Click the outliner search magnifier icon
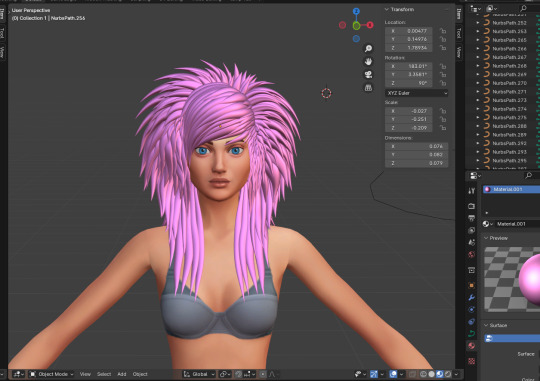Screen dimensions: 540x381 point(523,8)
